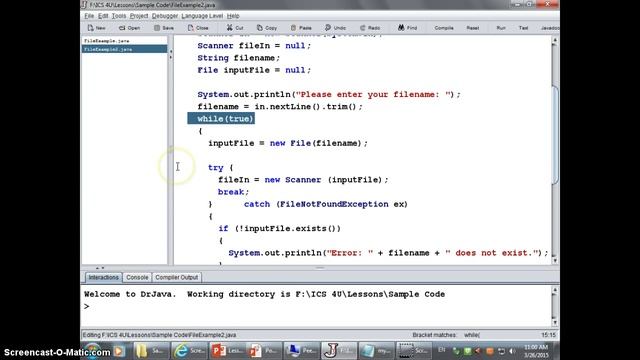Open the Language Level menu

pyautogui.click(x=202, y=16)
